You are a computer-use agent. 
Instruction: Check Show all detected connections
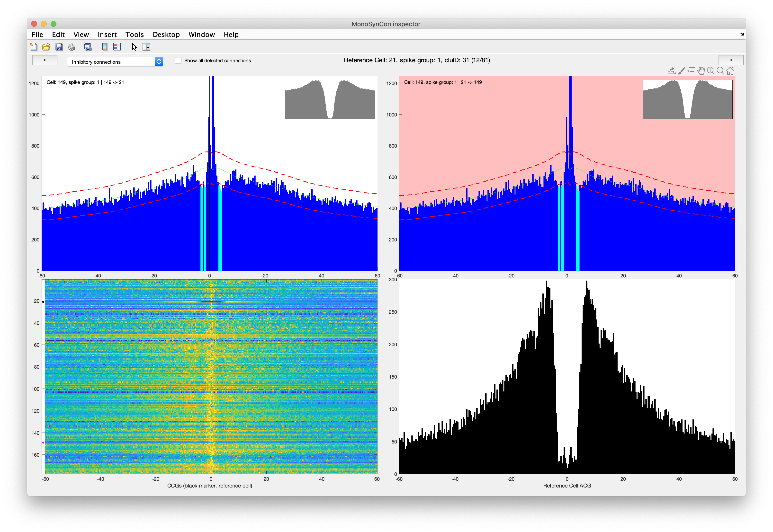click(178, 60)
